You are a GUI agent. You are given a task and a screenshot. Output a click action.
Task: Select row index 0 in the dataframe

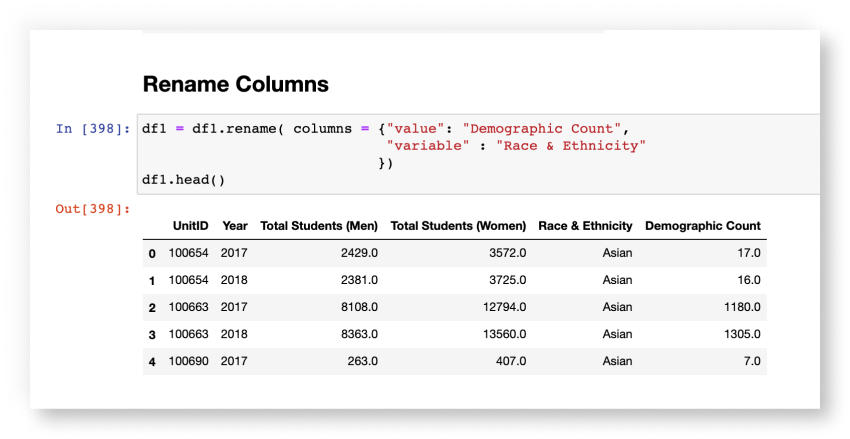pos(152,254)
